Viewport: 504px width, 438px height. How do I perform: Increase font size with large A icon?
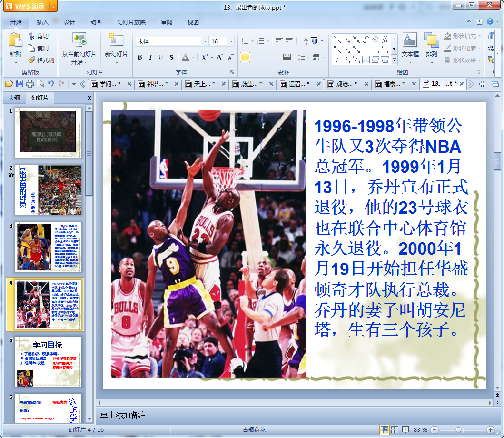[x=219, y=57]
